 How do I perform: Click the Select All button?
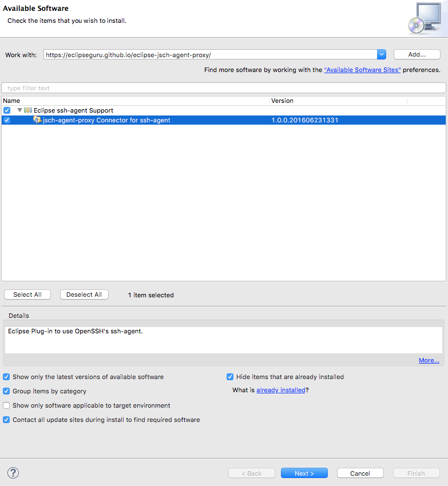(x=27, y=294)
